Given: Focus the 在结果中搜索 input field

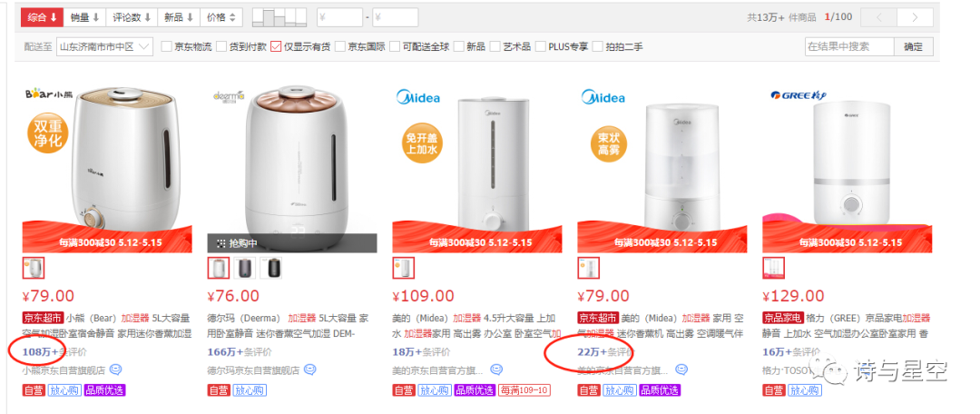Looking at the screenshot, I should click(x=849, y=46).
